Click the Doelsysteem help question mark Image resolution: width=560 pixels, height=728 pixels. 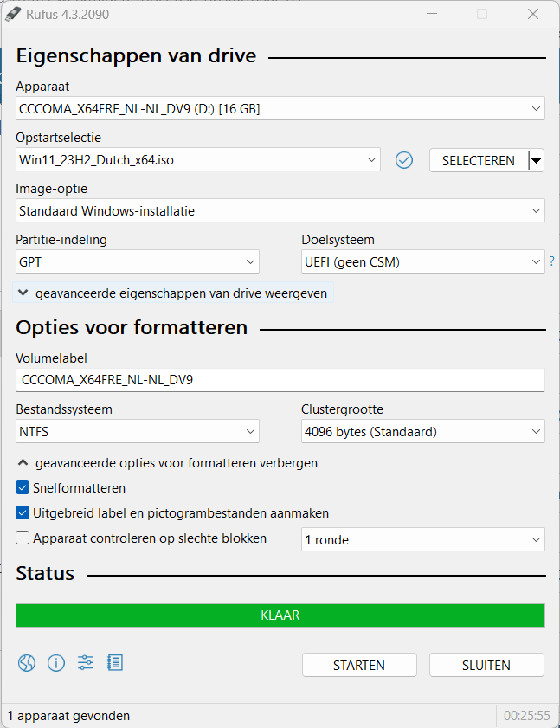551,261
